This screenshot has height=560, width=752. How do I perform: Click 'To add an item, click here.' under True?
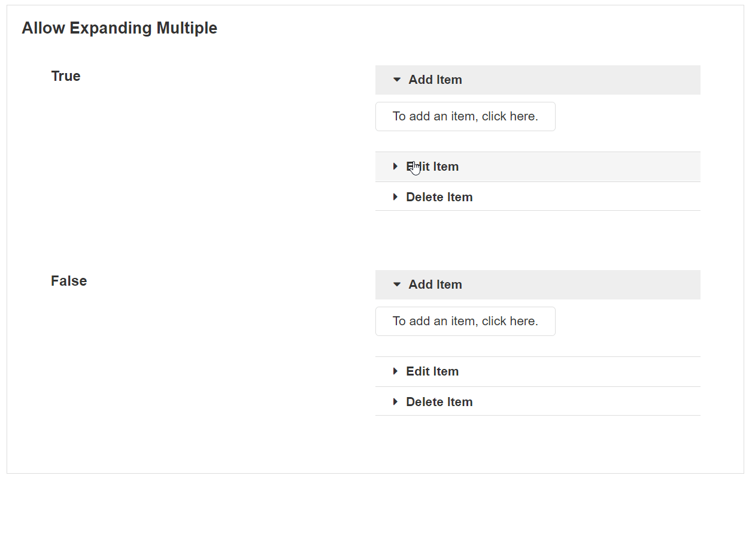tap(465, 116)
